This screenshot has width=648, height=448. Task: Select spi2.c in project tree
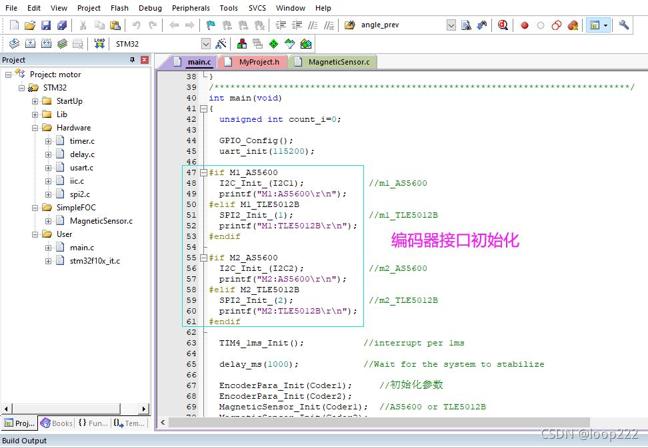click(80, 195)
